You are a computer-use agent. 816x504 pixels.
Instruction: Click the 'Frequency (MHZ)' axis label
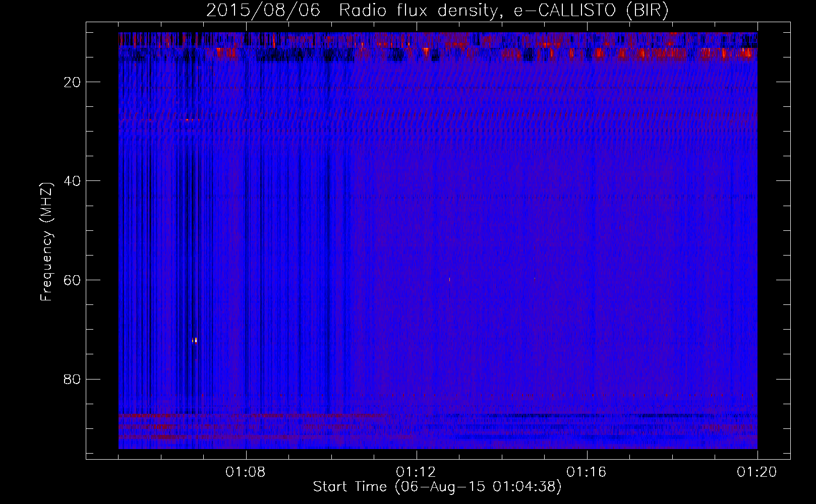46,242
